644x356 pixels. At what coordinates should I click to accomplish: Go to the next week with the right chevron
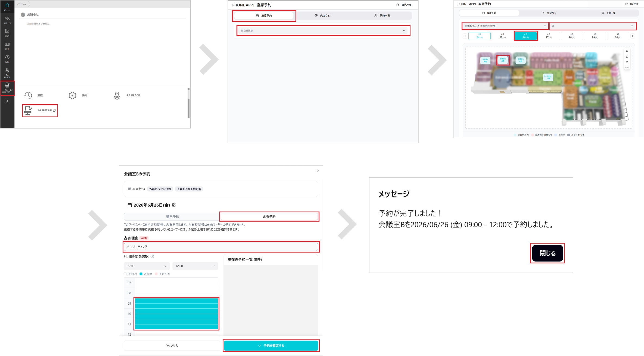(x=633, y=36)
